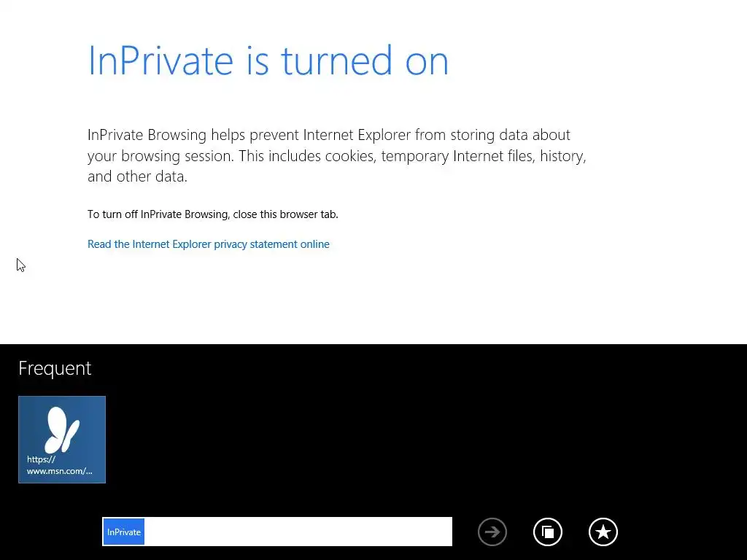Click the forward arrow Go button
This screenshot has width=747, height=560.
tap(492, 532)
